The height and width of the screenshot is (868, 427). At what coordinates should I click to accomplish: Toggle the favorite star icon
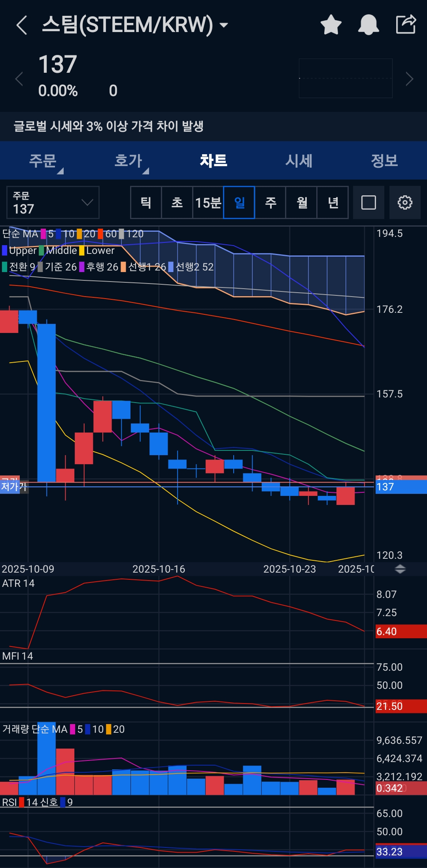click(x=331, y=25)
